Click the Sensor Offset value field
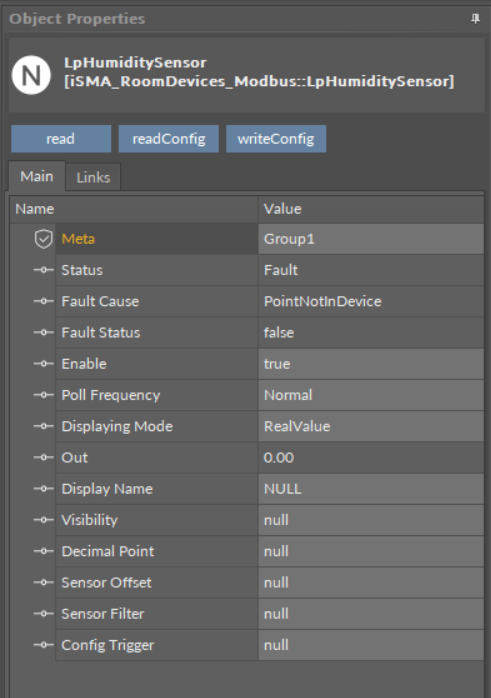The height and width of the screenshot is (698, 491). pos(371,582)
